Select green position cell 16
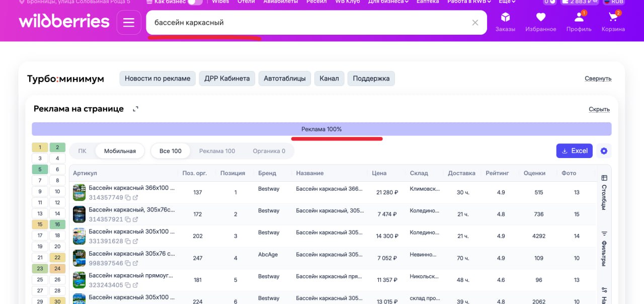 tap(57, 224)
